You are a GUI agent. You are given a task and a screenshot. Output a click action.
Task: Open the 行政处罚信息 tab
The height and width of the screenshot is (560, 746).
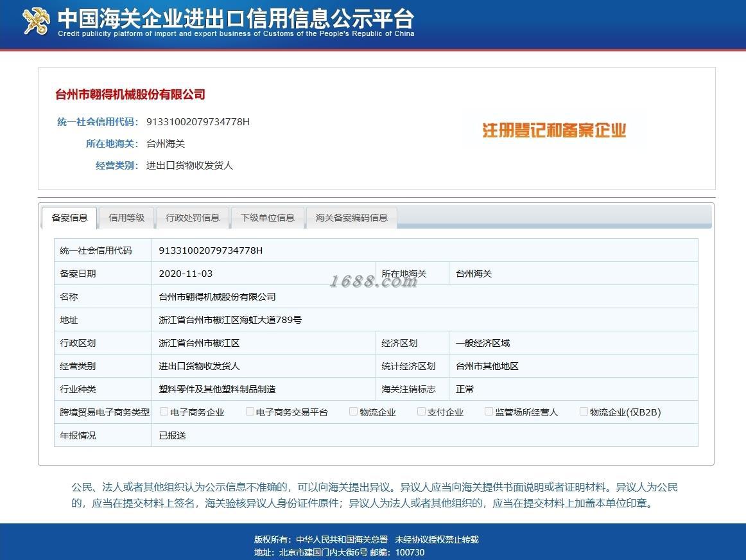click(x=192, y=218)
